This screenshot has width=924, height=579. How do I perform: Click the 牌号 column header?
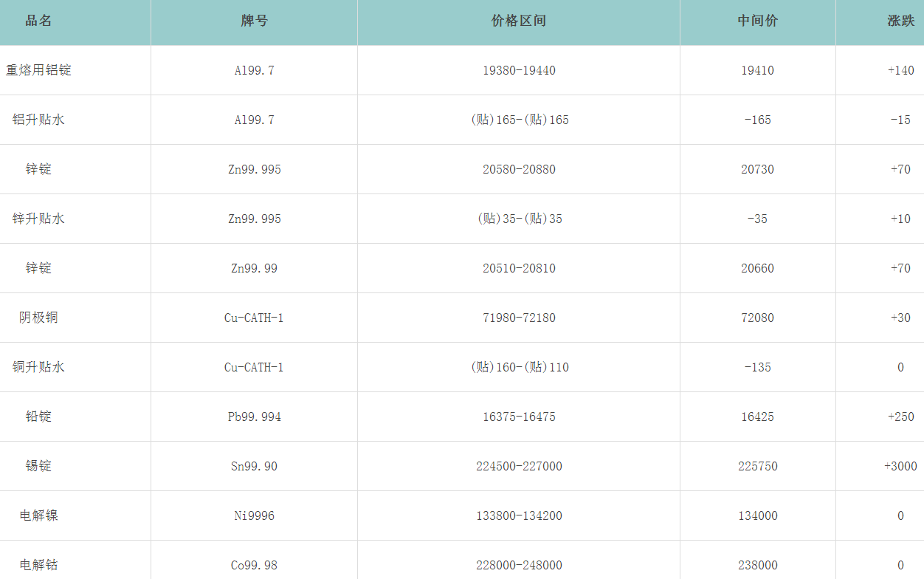point(254,21)
